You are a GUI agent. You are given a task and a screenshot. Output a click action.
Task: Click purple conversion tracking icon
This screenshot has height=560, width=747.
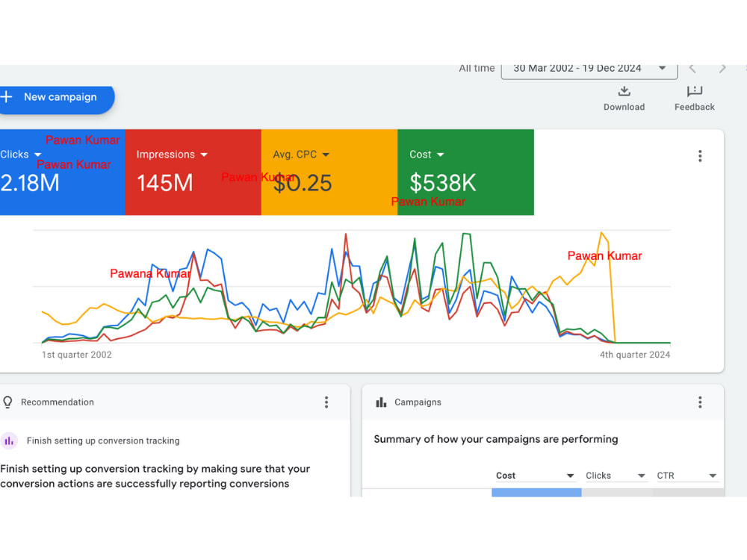click(x=9, y=441)
